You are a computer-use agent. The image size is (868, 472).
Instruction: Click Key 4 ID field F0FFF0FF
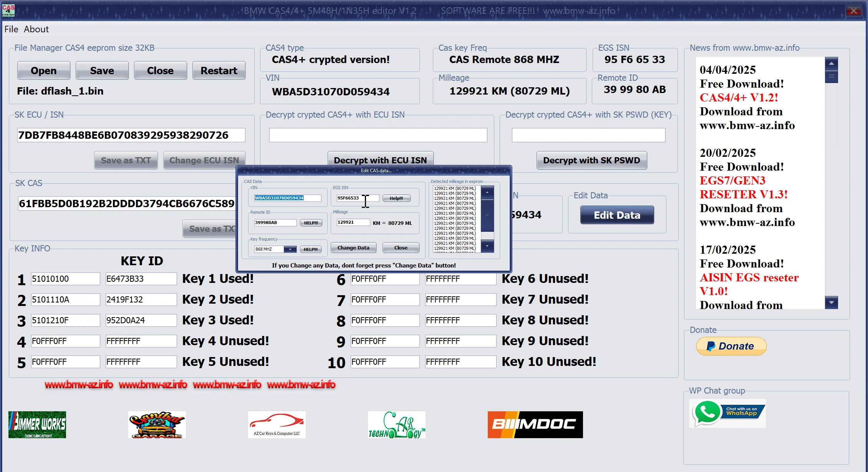65,341
